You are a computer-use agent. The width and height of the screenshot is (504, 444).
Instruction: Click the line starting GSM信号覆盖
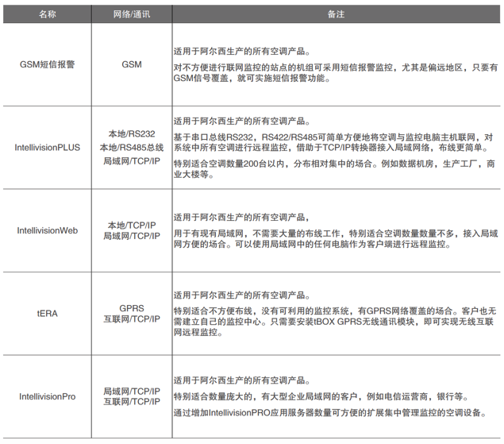[x=252, y=78]
